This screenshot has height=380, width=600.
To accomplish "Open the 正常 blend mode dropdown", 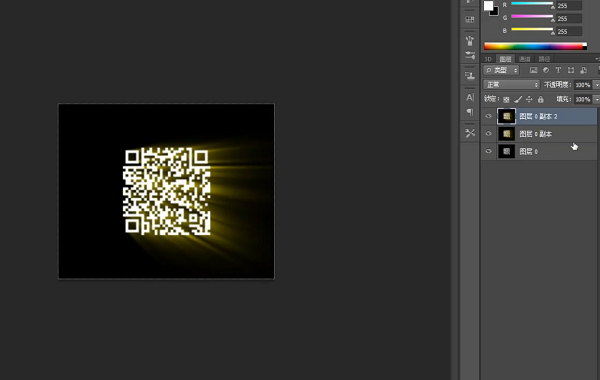I will [512, 85].
